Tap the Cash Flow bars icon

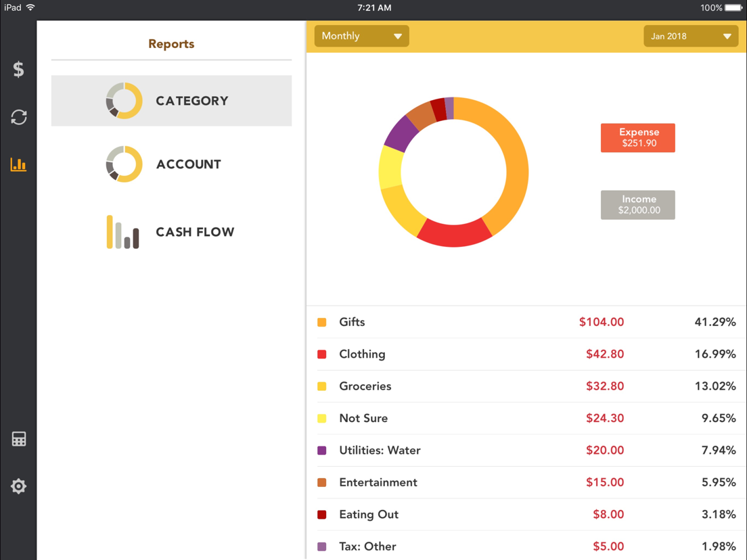tap(123, 232)
